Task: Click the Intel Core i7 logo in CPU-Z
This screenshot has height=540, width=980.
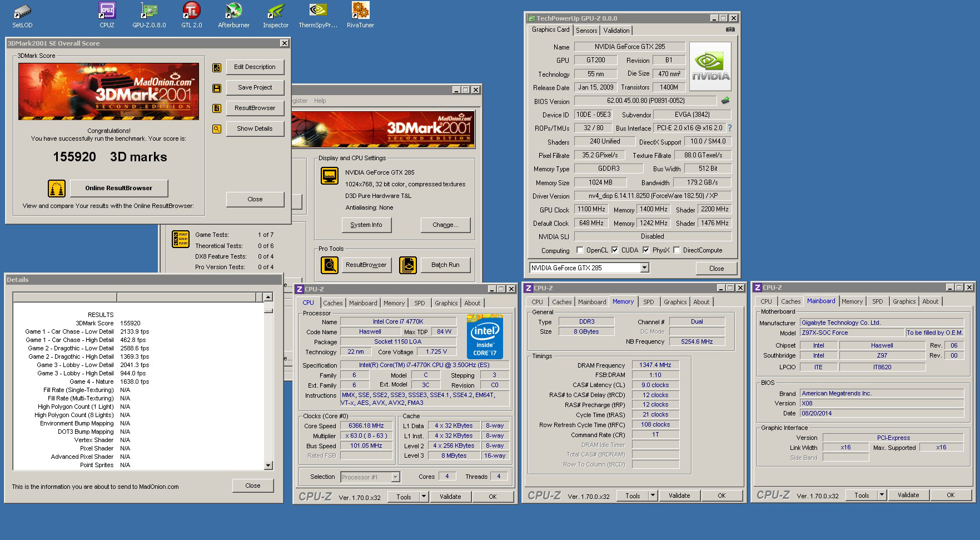Action: (485, 336)
